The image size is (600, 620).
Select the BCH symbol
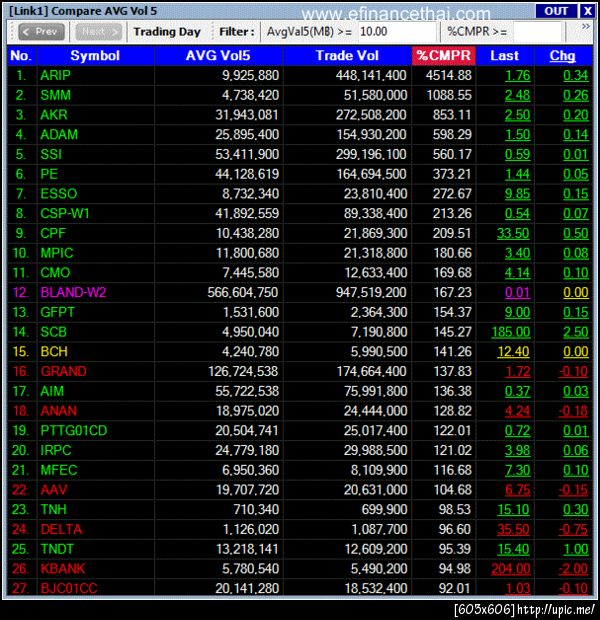coord(54,352)
